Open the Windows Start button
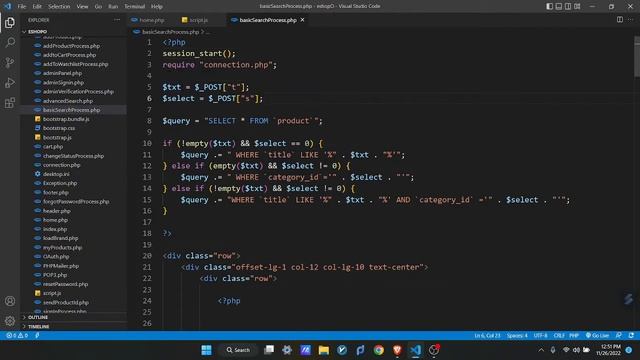Viewport: 640px width, 360px height. coord(207,350)
